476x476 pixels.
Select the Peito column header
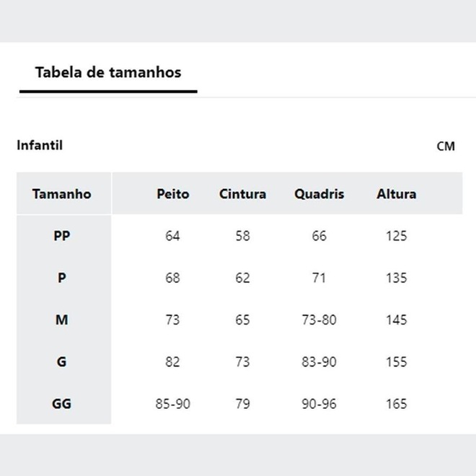[x=172, y=194]
